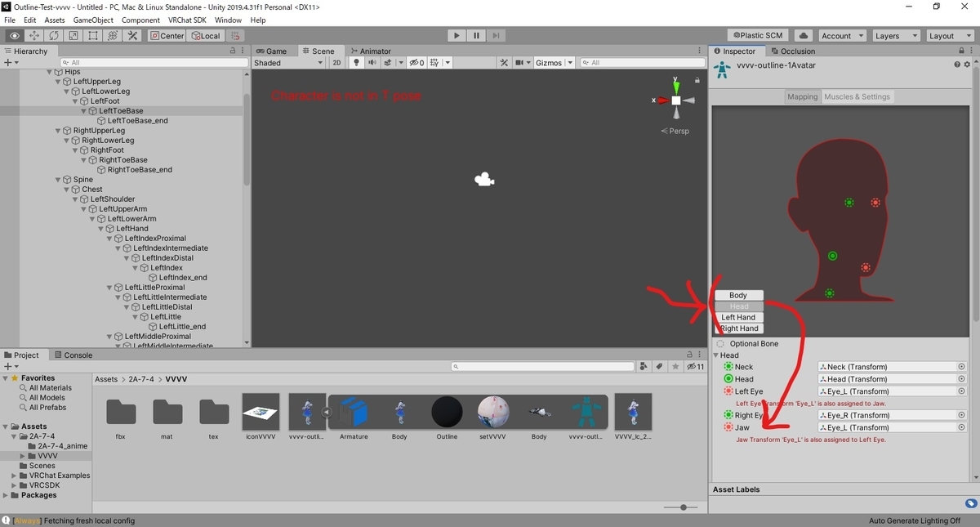This screenshot has width=980, height=527.
Task: Select the View (eye) tool in toolbar
Action: tap(15, 36)
